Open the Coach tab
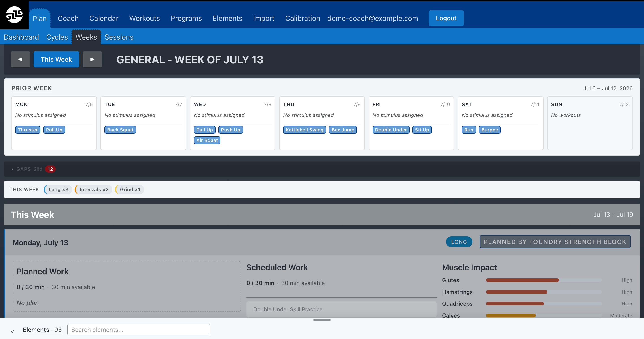644x339 pixels. pos(68,18)
